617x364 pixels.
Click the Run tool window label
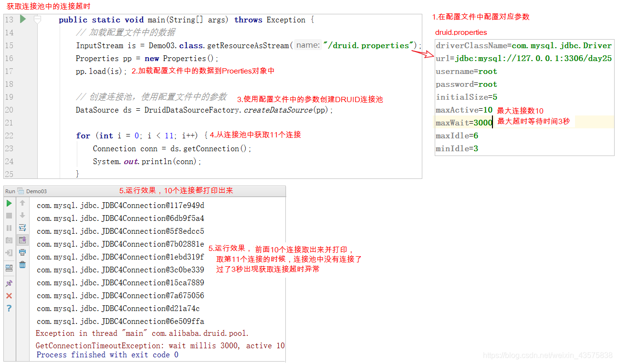click(10, 191)
